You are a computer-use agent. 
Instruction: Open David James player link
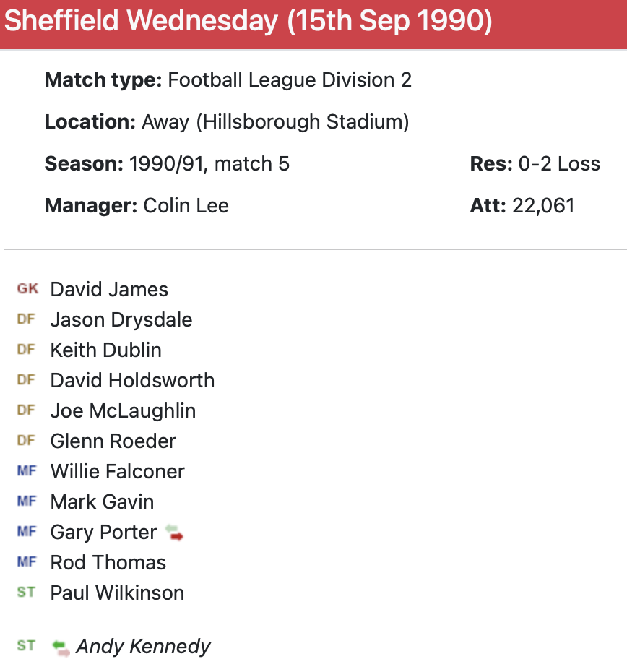pyautogui.click(x=109, y=290)
